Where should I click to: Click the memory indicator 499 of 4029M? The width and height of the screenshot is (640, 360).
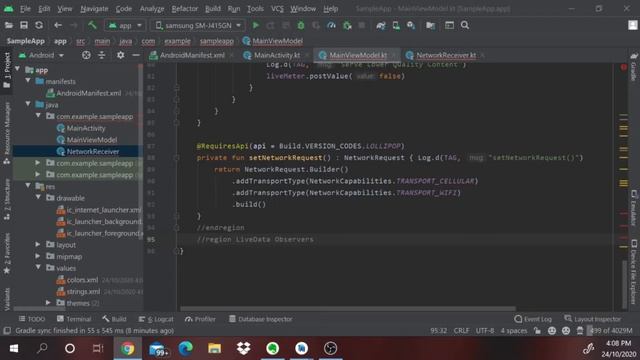[x=610, y=331]
